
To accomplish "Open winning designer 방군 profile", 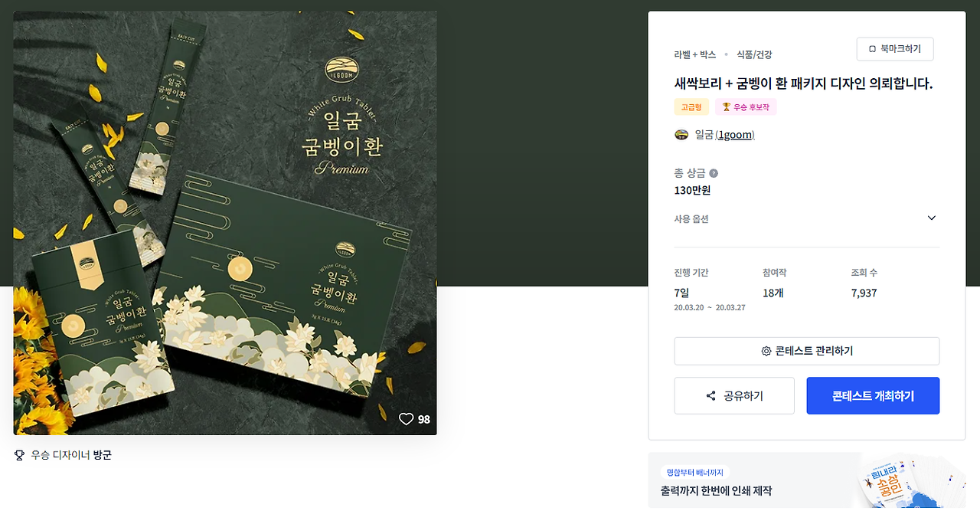I will 103,455.
